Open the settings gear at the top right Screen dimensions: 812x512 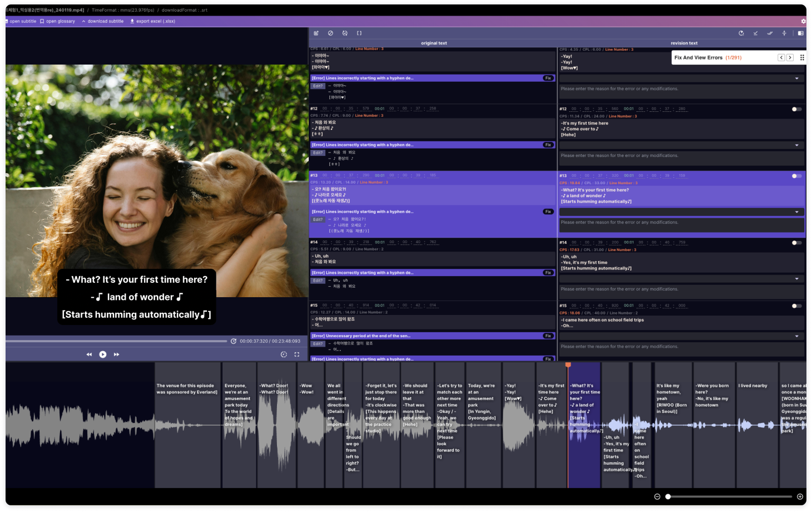803,21
